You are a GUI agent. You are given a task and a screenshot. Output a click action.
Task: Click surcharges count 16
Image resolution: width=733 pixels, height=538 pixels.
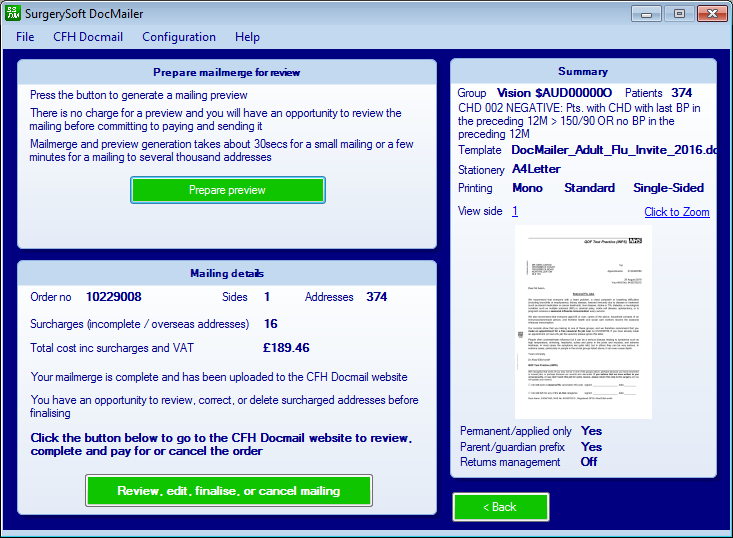[271, 324]
